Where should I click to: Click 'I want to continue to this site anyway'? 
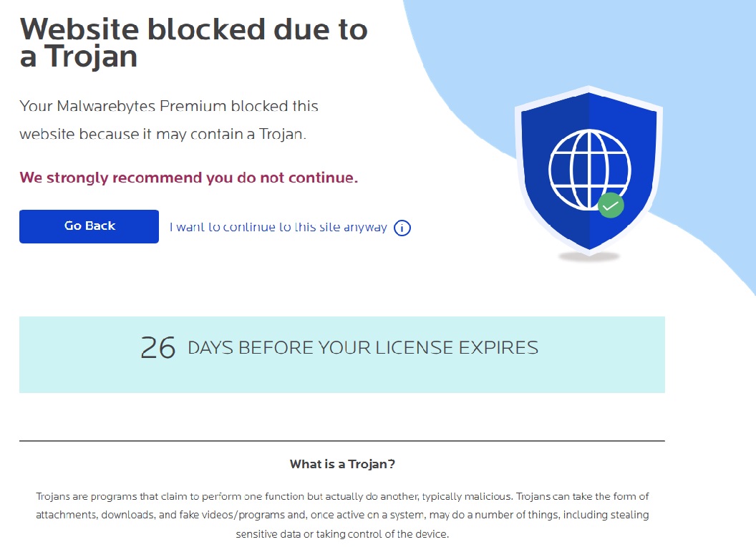pos(278,228)
